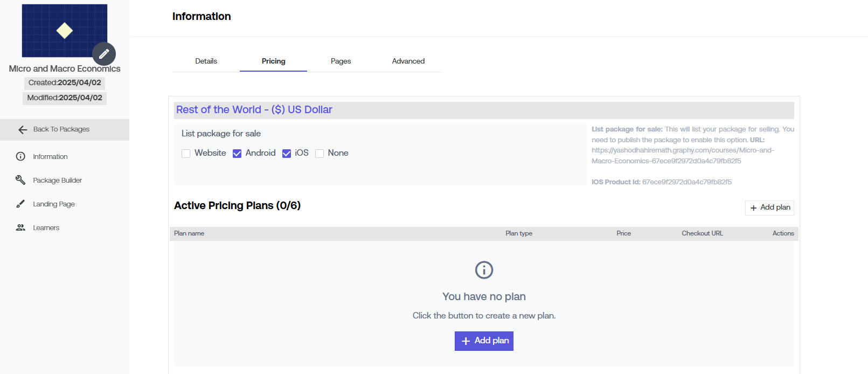Uncheck the Android checkbox
Screen dimensions: 868x374
[x=237, y=154]
